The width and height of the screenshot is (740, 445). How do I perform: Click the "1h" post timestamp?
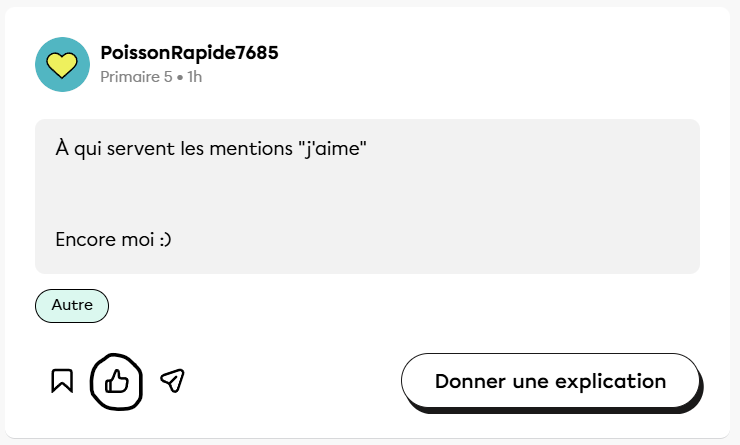pos(194,76)
